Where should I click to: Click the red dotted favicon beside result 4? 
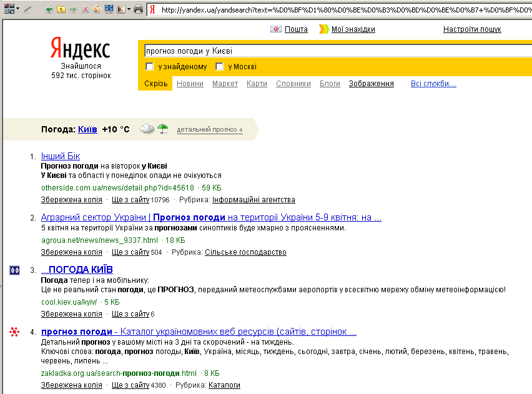coord(14,332)
